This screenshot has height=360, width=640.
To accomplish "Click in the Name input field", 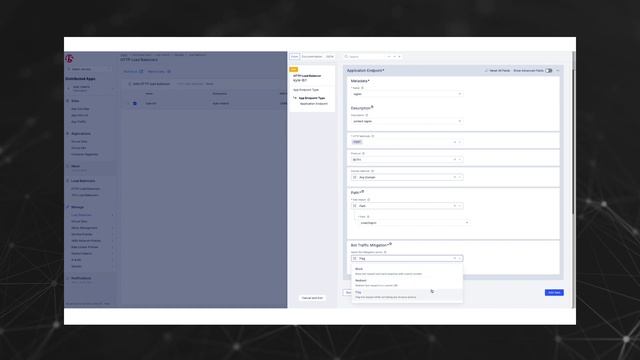I will pos(407,94).
